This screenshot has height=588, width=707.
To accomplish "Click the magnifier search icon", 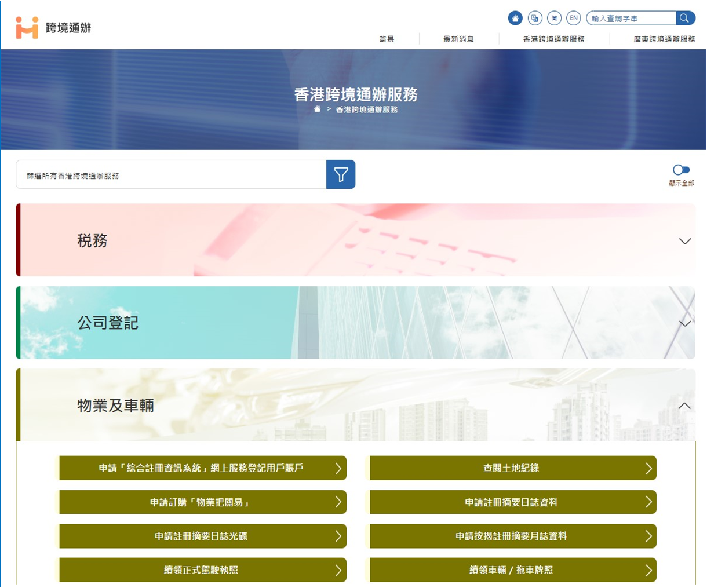I will (685, 19).
